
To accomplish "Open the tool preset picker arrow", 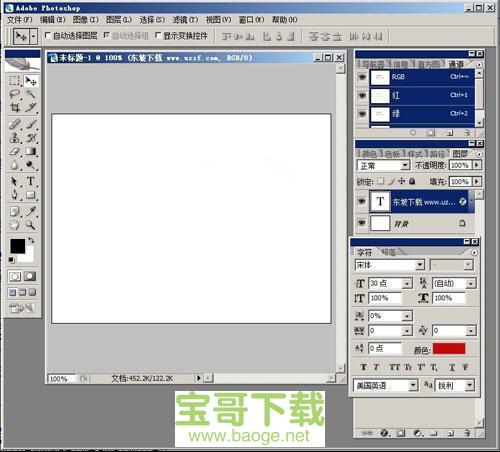I will (33, 36).
